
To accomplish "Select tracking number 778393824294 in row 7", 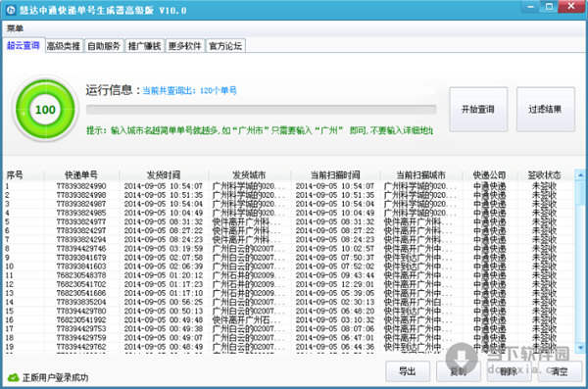I will point(81,240).
